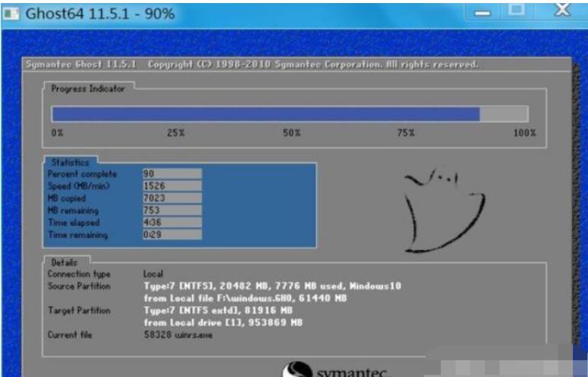The image size is (588, 377).
Task: Click the 'Source Partition' label
Action: 79,287
